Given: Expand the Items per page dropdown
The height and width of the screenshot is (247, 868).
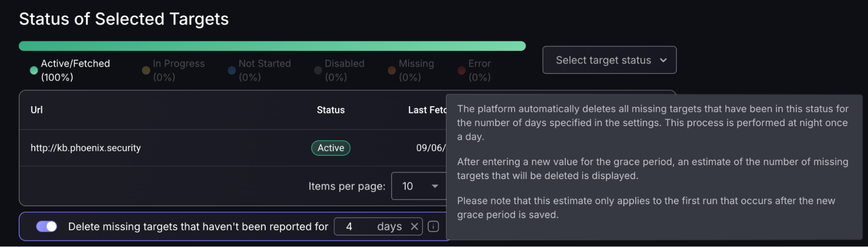Looking at the screenshot, I should [419, 186].
